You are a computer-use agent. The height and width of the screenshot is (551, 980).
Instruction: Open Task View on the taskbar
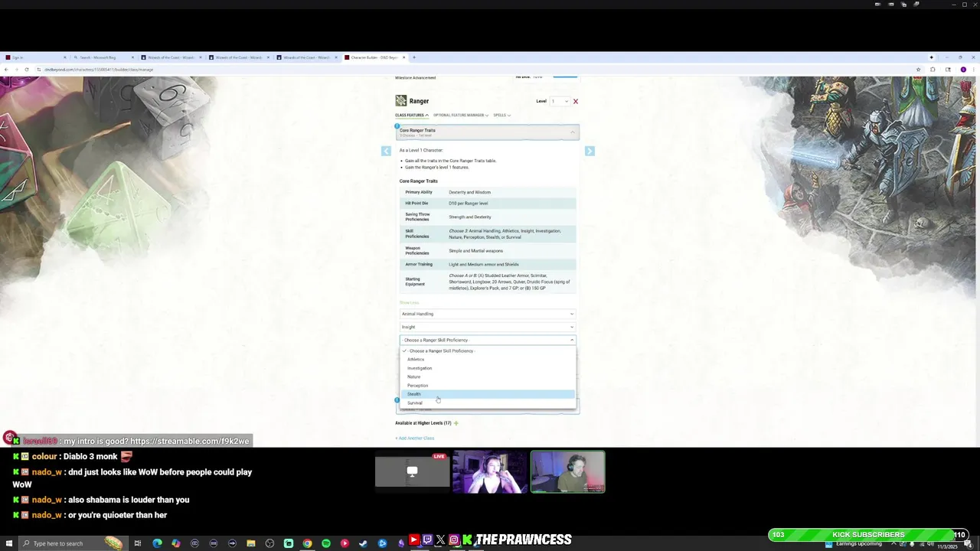pos(138,543)
